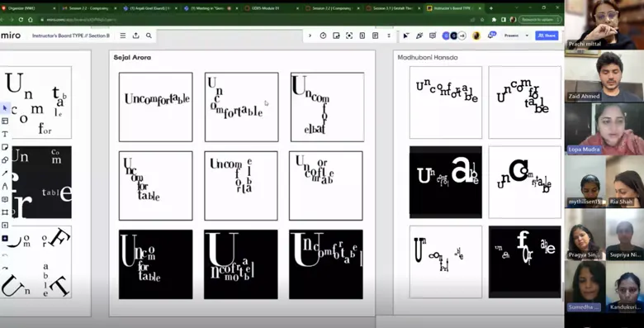The image size is (644, 328).
Task: Open the comments feed icon in top bar
Action: [x=432, y=36]
